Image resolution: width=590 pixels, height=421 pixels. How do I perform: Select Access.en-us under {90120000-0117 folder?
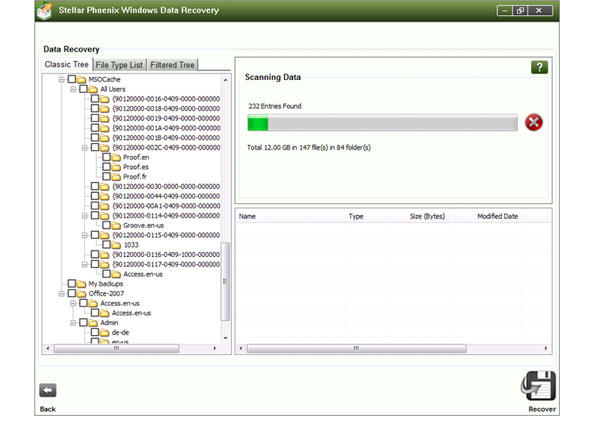tap(143, 274)
